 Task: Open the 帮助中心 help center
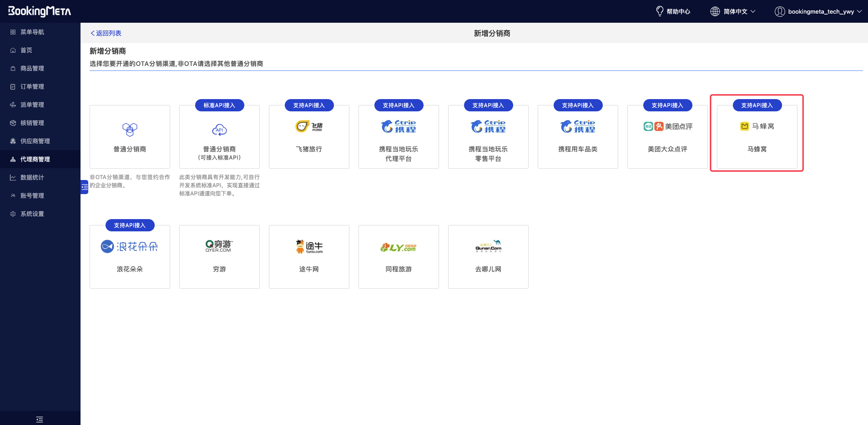coord(673,11)
